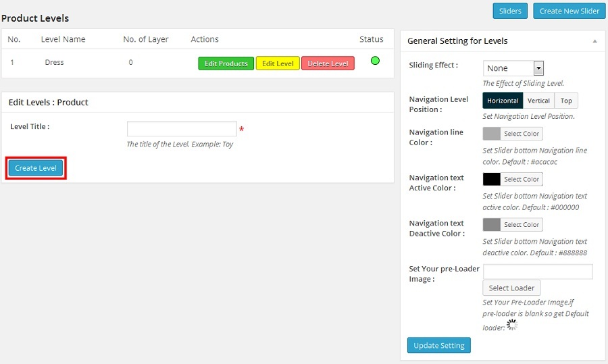Click Create New Slider button

569,11
